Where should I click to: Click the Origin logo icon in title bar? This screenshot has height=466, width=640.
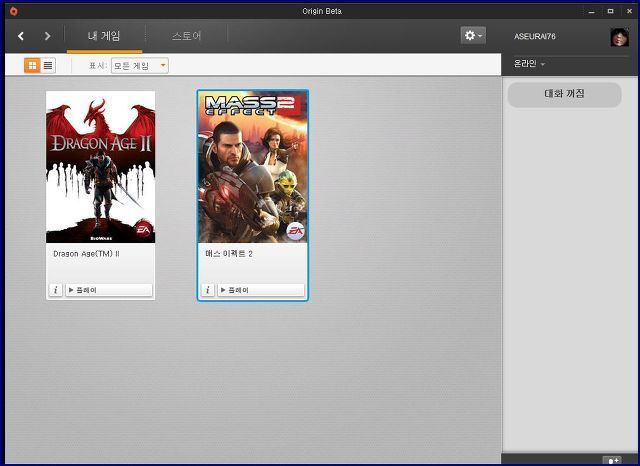click(13, 11)
